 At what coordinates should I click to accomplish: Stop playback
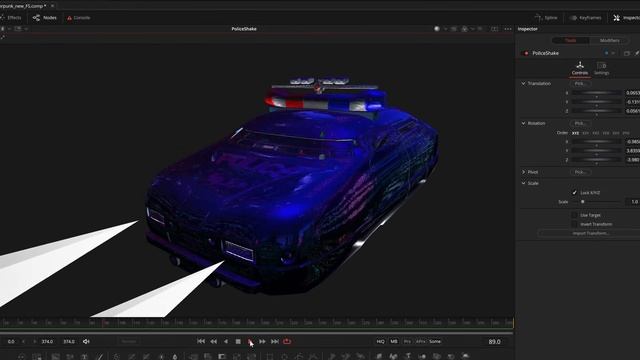click(238, 341)
